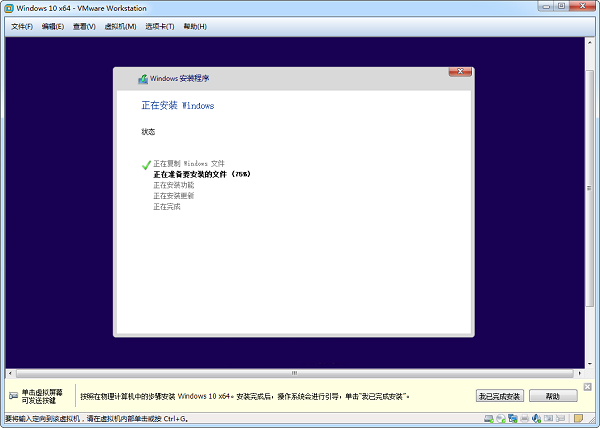Click the 正在安装功能 step
Image resolution: width=600 pixels, height=428 pixels.
coord(174,185)
